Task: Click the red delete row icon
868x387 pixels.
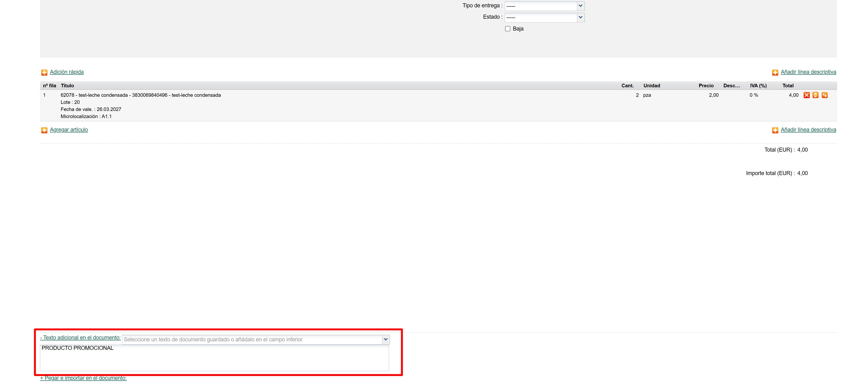Action: click(806, 95)
